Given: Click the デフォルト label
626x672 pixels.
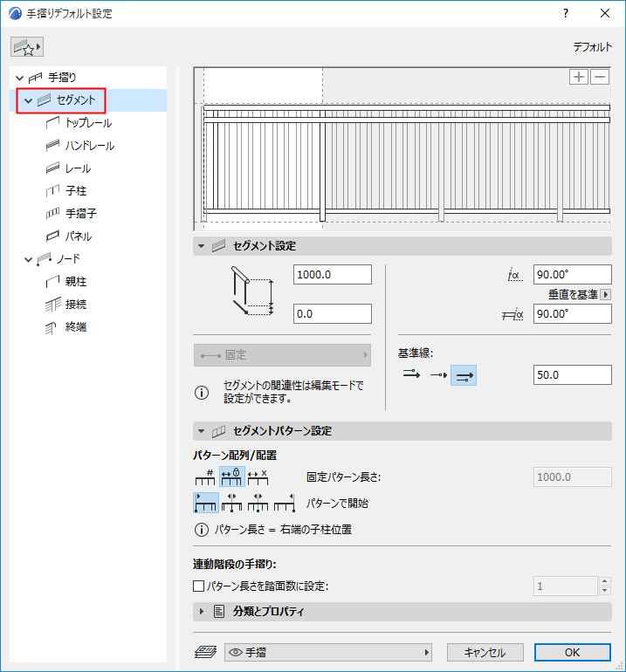Looking at the screenshot, I should coord(593,47).
